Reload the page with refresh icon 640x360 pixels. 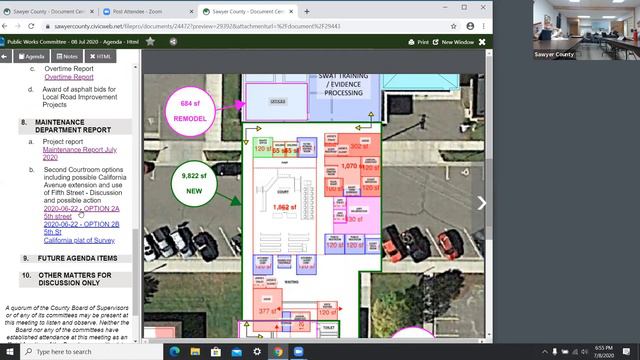(31, 26)
